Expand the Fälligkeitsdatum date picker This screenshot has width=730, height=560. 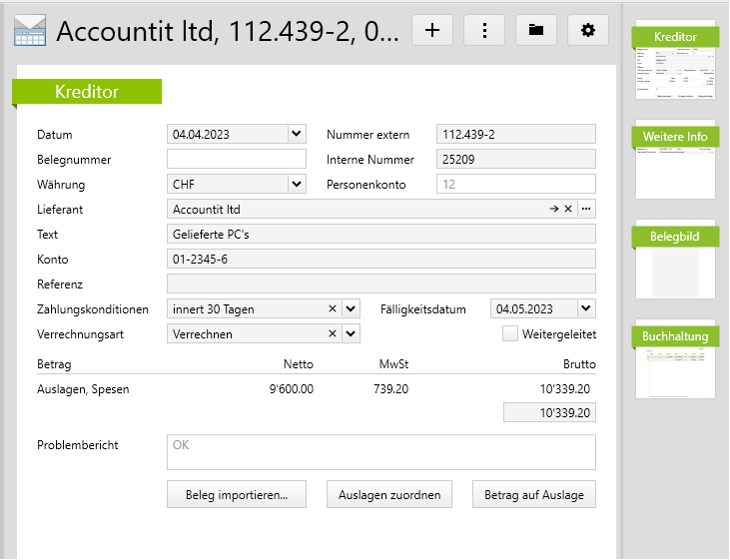[x=585, y=309]
